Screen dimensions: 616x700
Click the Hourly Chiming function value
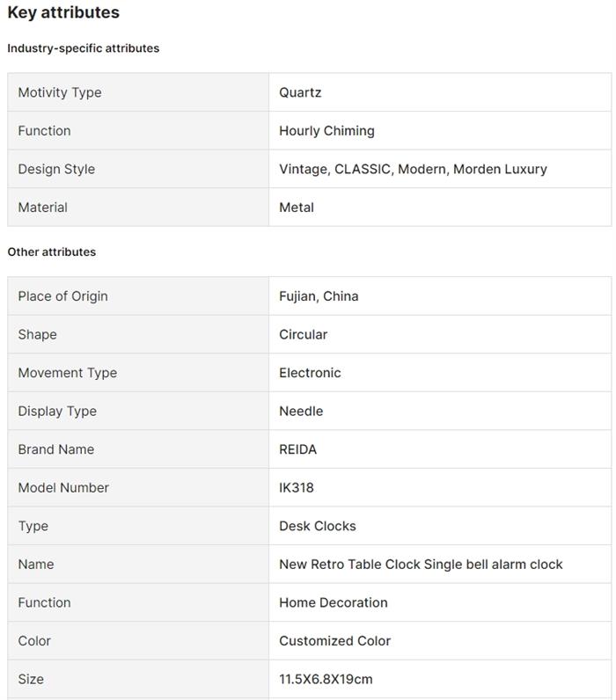click(x=326, y=131)
